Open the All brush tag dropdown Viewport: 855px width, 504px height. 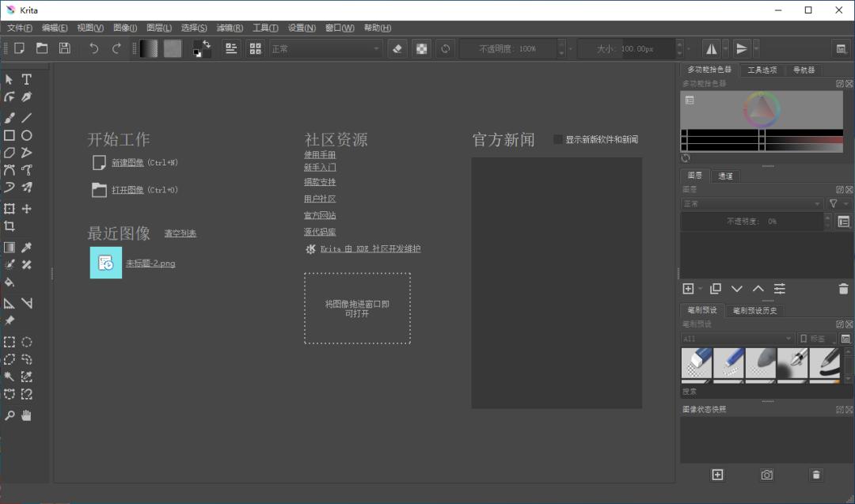pyautogui.click(x=737, y=339)
